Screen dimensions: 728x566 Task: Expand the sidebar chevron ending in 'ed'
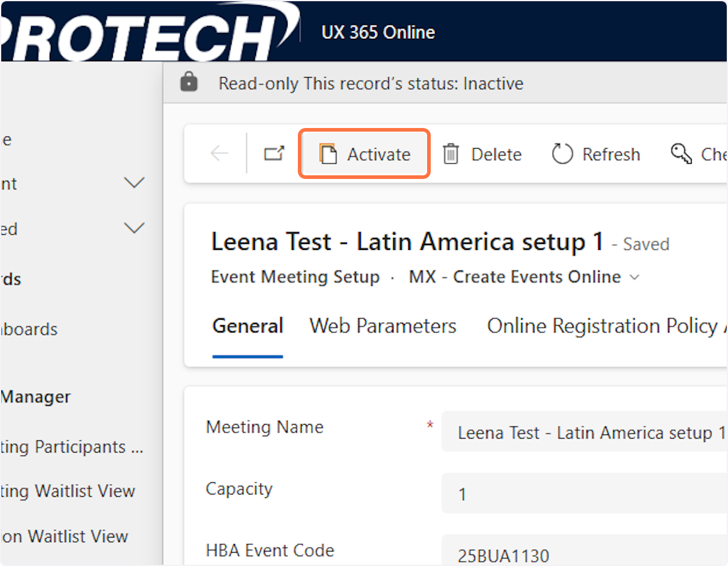(134, 228)
